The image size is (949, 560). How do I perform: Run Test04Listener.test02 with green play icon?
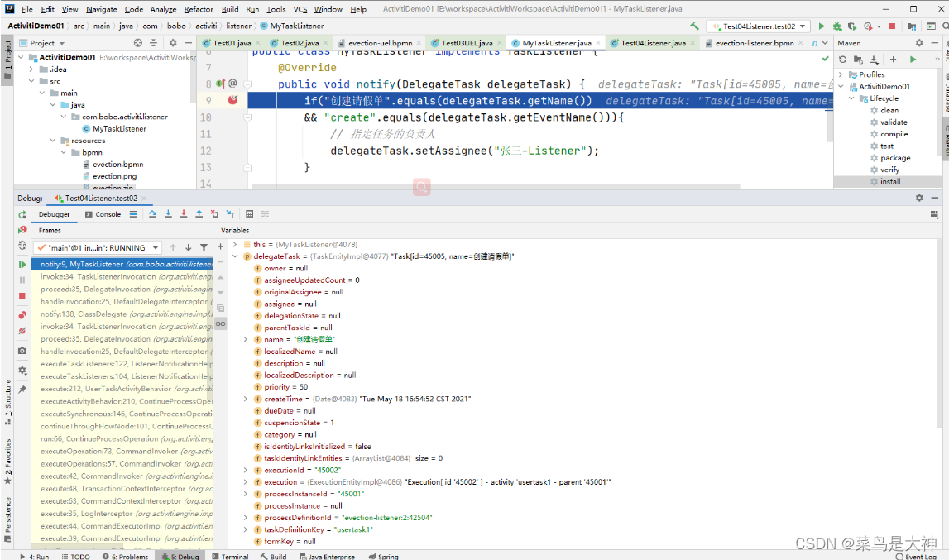(822, 26)
